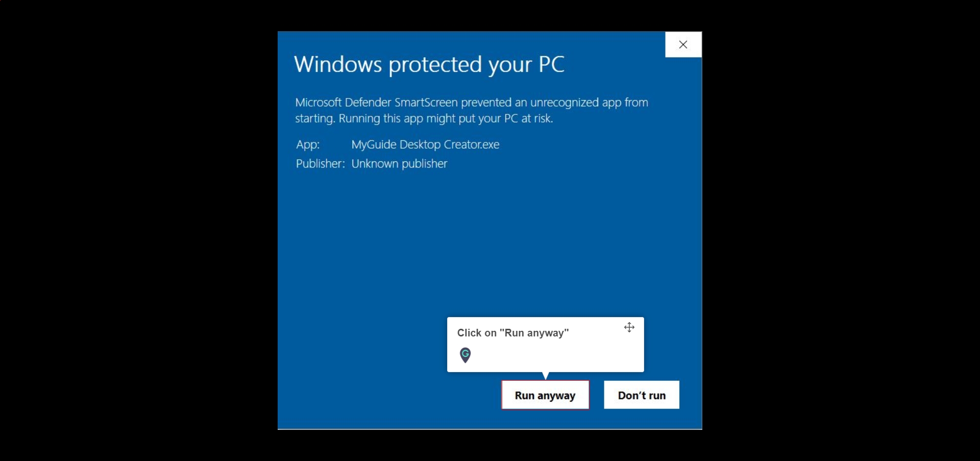Choose the "Don't run" button
Screen dimensions: 980x461
point(642,395)
